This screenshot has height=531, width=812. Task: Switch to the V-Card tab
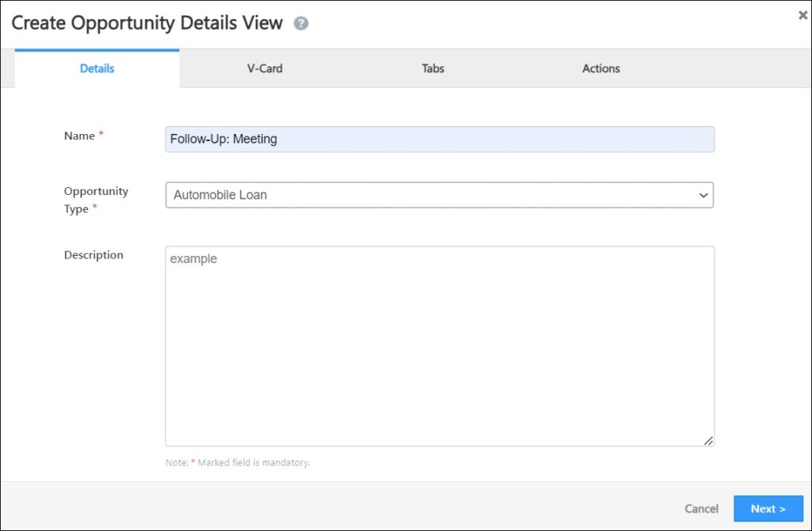coord(264,69)
